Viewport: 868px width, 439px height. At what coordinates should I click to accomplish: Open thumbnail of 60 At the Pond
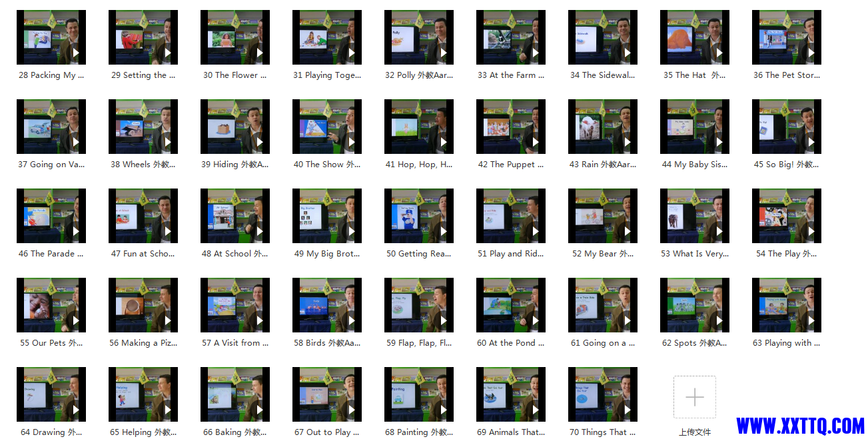pyautogui.click(x=511, y=305)
